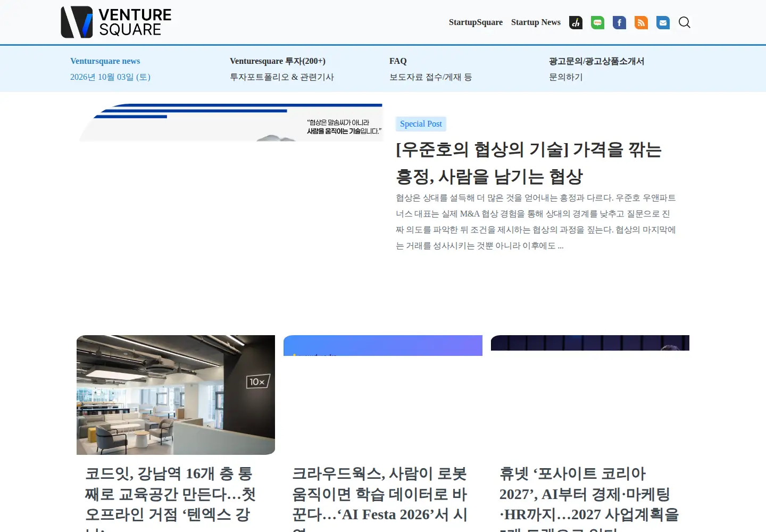Open the orange RSS feed icon
766x532 pixels.
tap(641, 22)
